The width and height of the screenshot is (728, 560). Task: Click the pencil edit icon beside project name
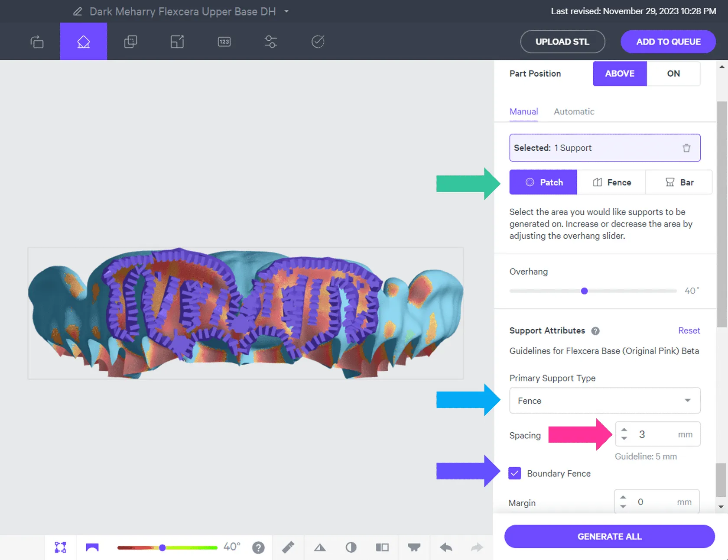(x=78, y=12)
